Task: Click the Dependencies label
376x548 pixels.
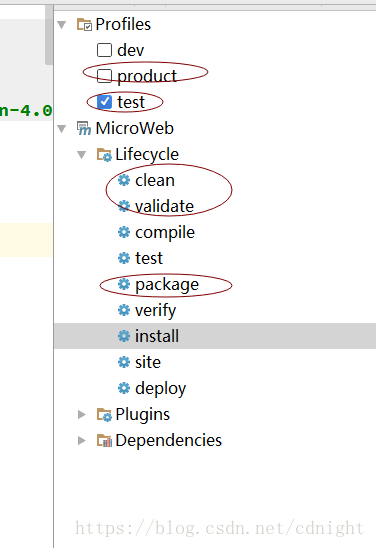Action: tap(168, 440)
